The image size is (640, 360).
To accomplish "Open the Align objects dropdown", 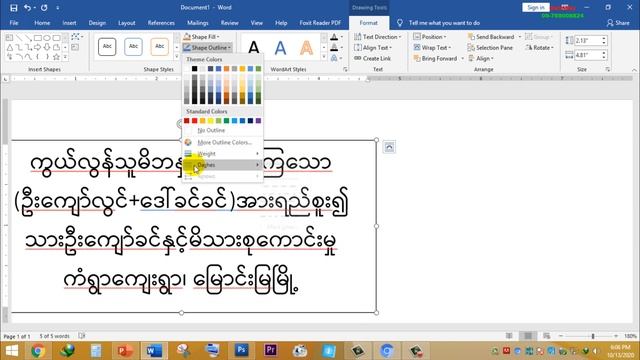I will click(x=481, y=58).
